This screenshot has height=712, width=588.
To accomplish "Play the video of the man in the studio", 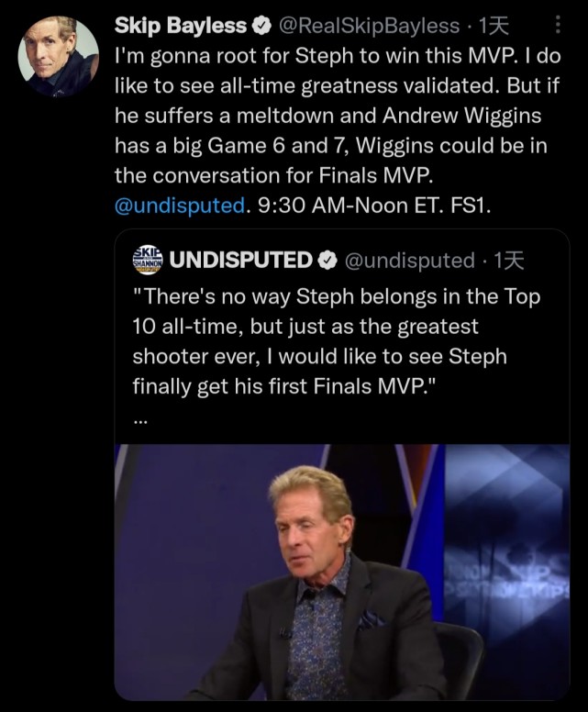I will tap(341, 573).
